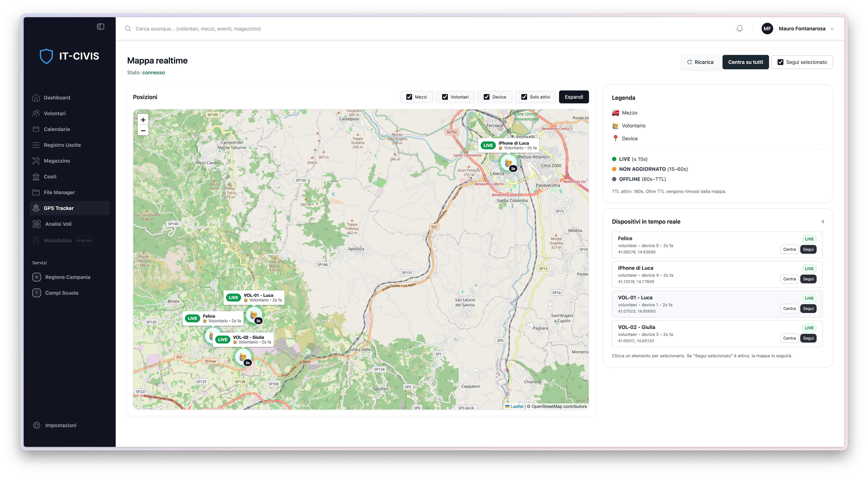Uncheck the Mezzi filter checkbox
868x477 pixels.
(409, 97)
